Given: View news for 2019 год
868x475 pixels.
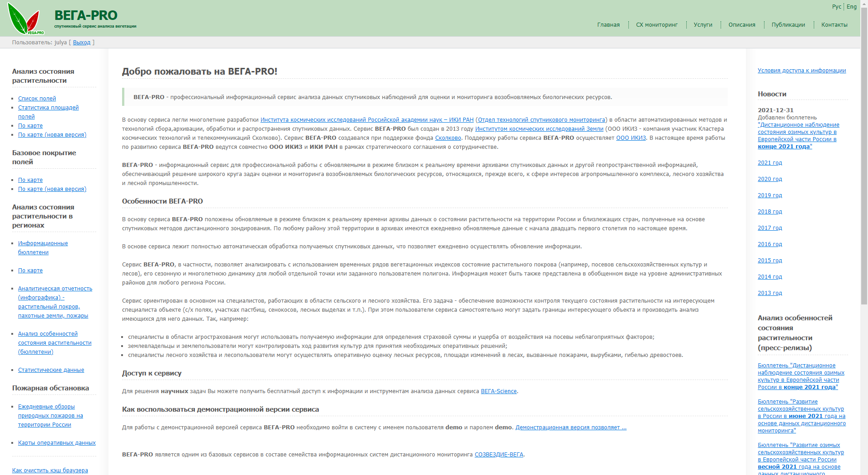Looking at the screenshot, I should [x=769, y=195].
